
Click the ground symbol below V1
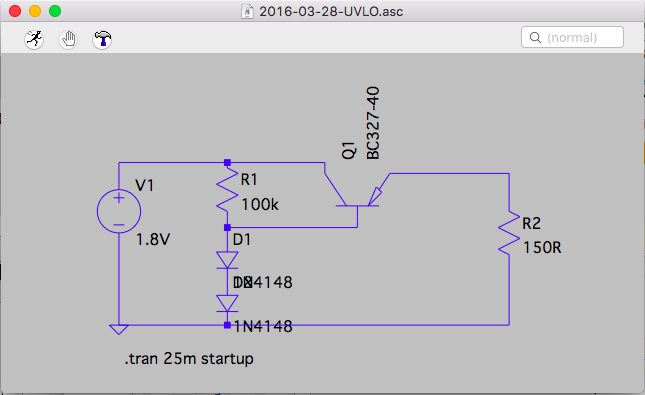point(119,330)
